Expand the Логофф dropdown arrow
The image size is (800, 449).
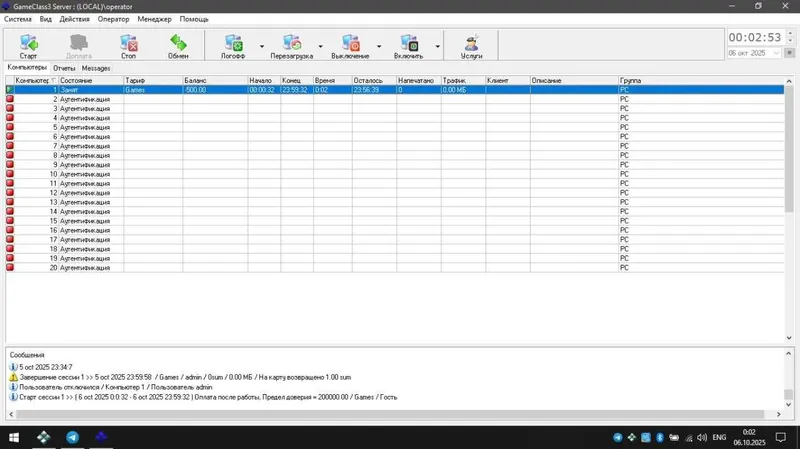click(262, 46)
